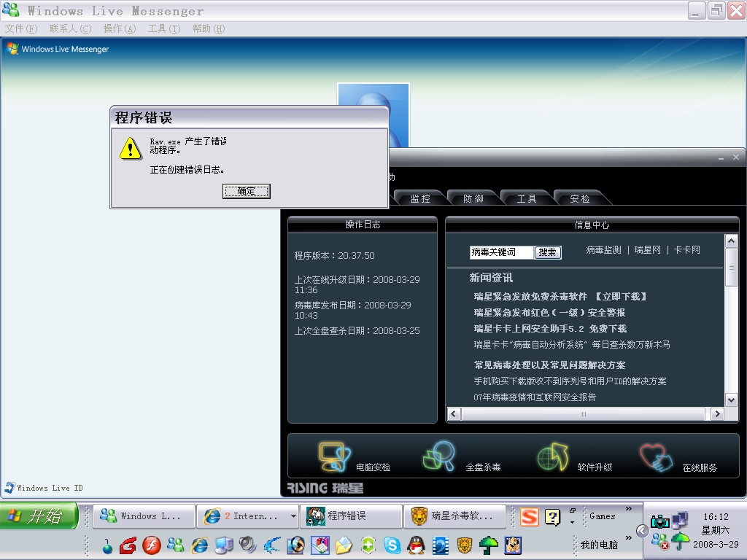This screenshot has width=747, height=560.
Task: Click the Rising lion quick-launch icon
Action: coord(465,545)
